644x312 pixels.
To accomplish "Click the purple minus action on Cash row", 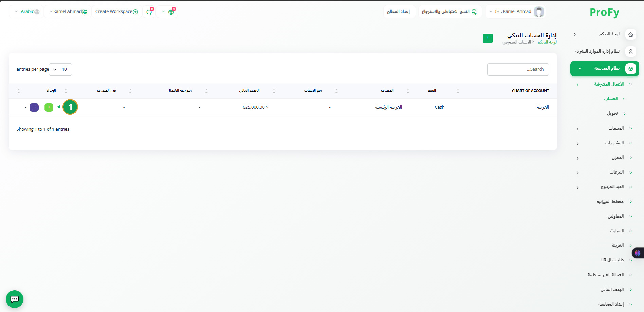I will coord(34,107).
